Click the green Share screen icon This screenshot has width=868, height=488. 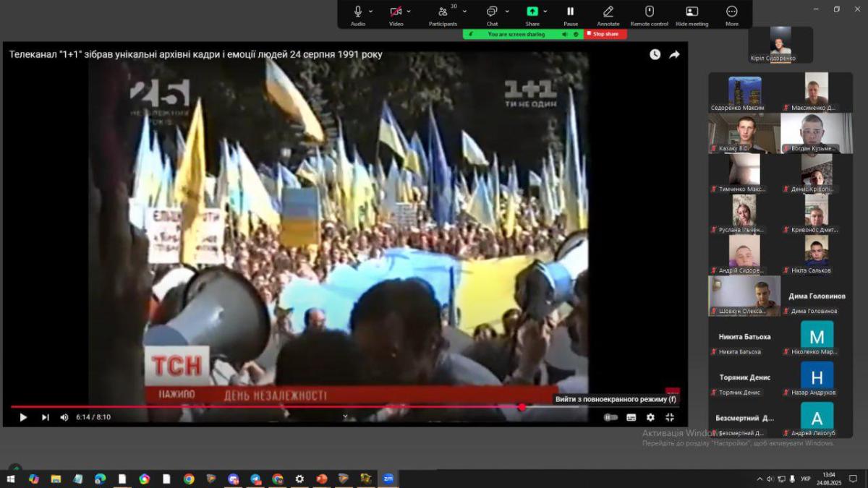(532, 12)
